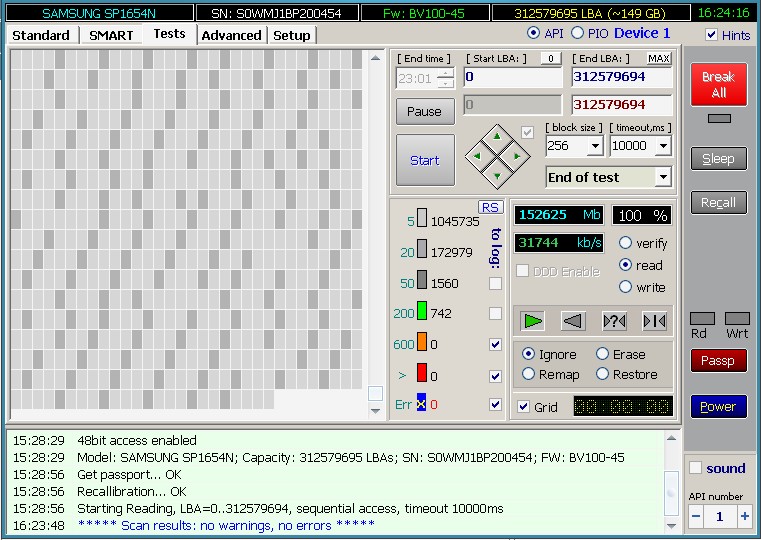The width and height of the screenshot is (761, 540).
Task: Click the right arrow on navigation diamond
Action: [517, 156]
